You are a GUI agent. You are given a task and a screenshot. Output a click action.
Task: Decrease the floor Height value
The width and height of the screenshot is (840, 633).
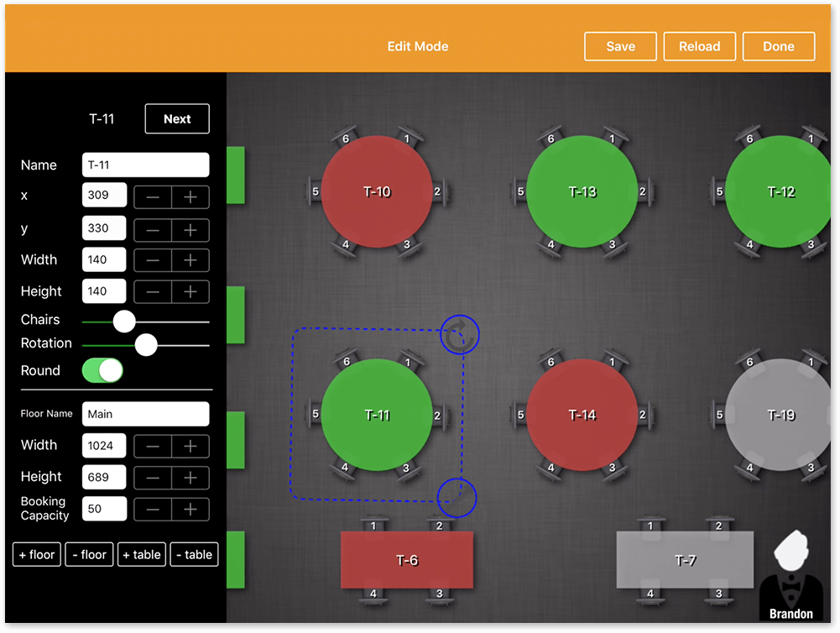point(153,478)
